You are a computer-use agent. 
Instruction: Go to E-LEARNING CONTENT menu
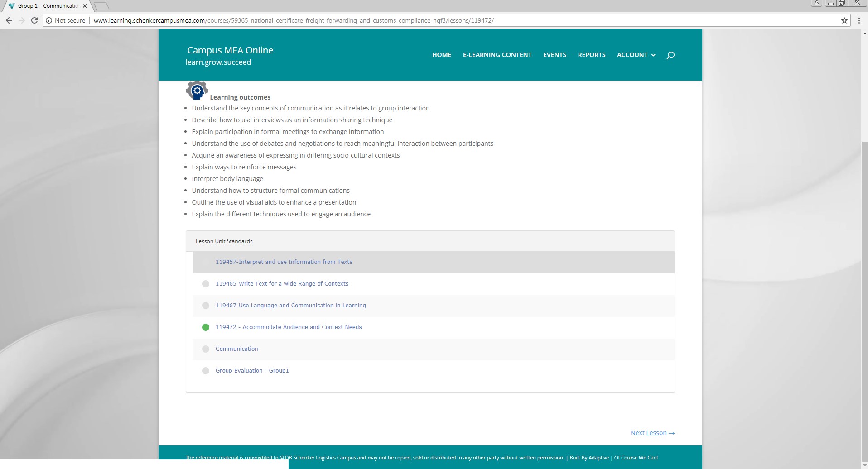coord(497,55)
